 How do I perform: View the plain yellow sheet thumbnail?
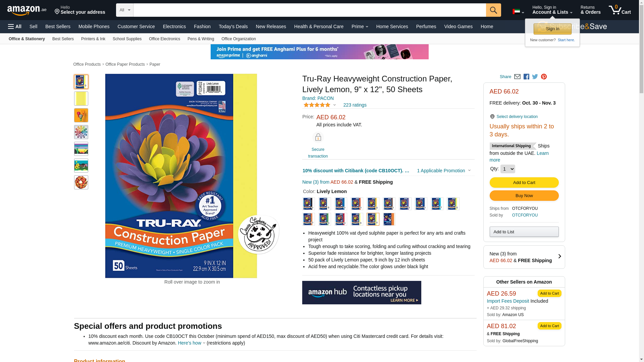(81, 99)
